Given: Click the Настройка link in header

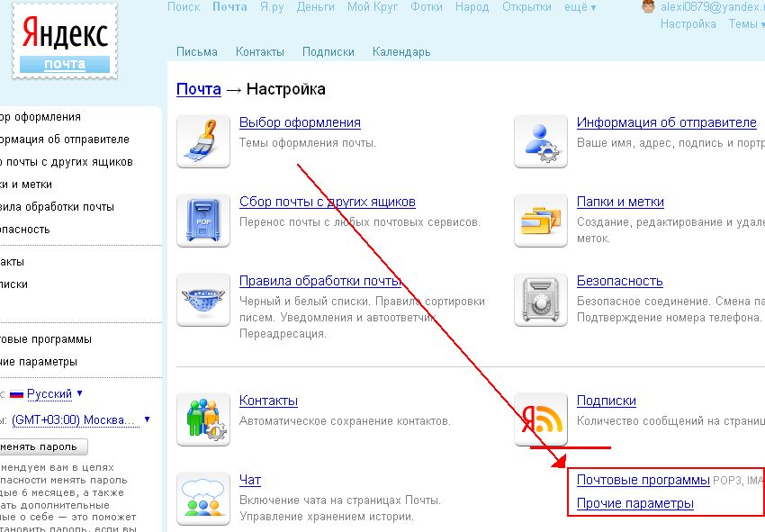Looking at the screenshot, I should click(688, 24).
